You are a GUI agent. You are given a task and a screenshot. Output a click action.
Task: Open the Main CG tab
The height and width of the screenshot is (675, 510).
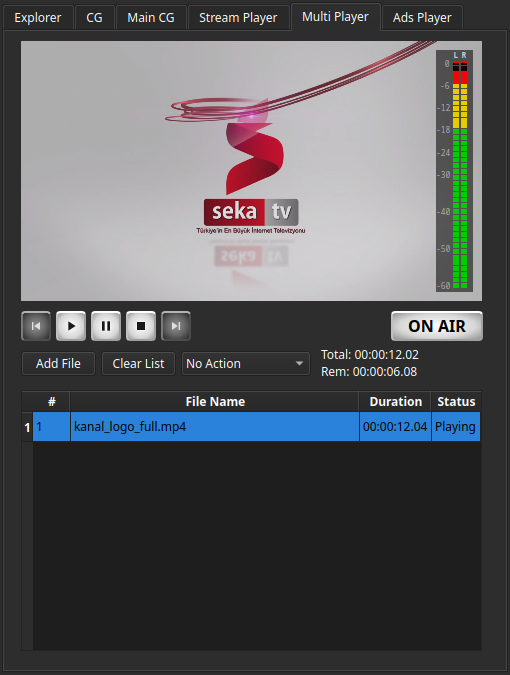151,18
